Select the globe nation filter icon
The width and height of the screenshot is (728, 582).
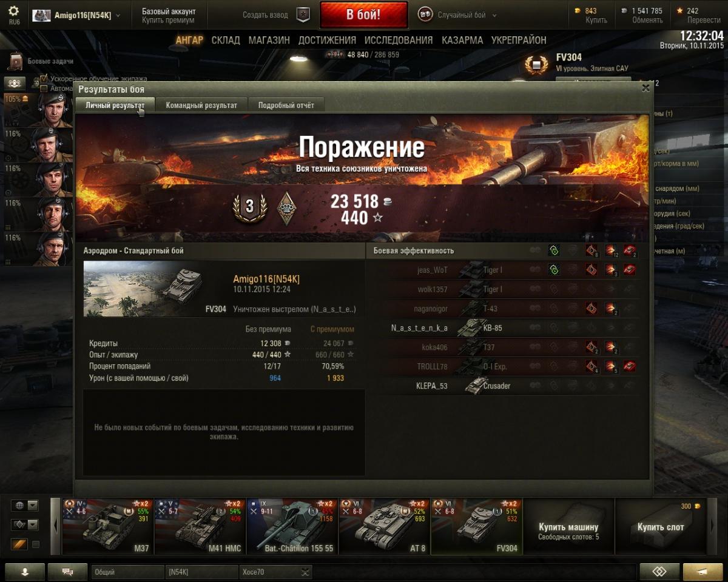click(x=19, y=505)
